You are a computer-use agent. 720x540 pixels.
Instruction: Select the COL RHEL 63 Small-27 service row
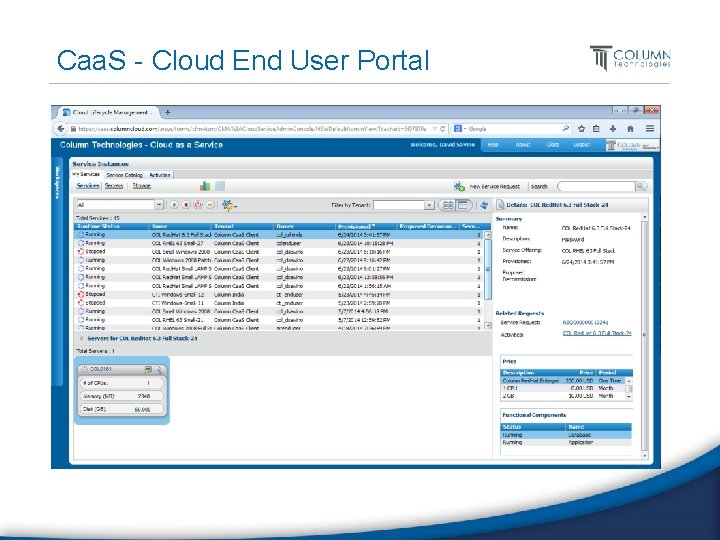(x=279, y=243)
